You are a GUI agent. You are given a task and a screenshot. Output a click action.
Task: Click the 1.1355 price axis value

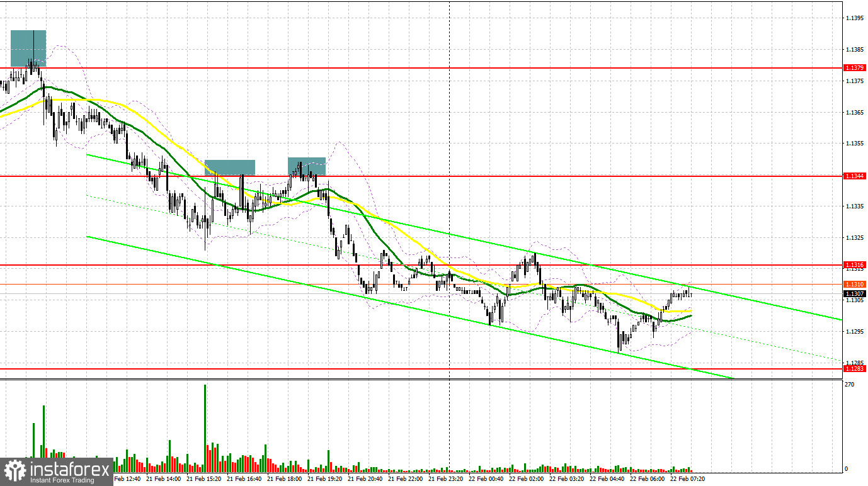855,144
